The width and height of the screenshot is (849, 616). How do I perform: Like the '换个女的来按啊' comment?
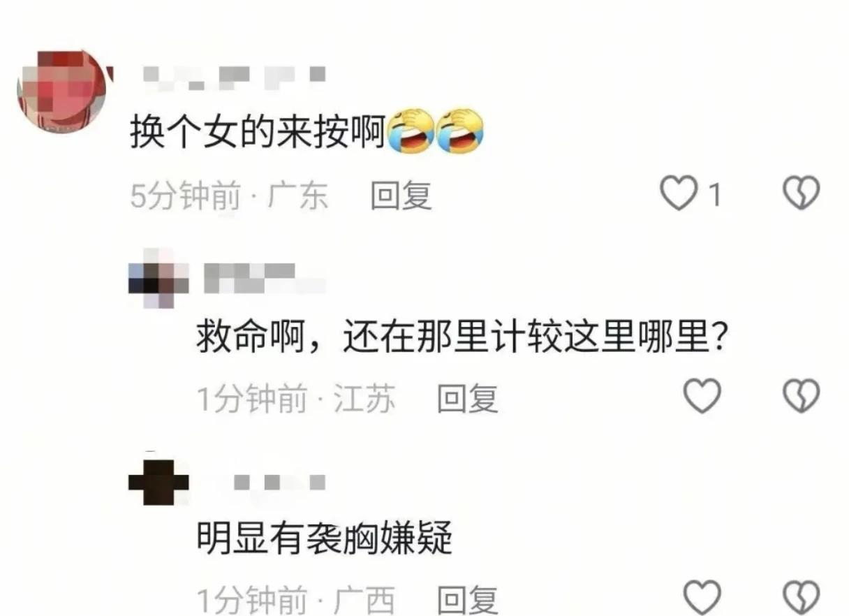click(679, 193)
